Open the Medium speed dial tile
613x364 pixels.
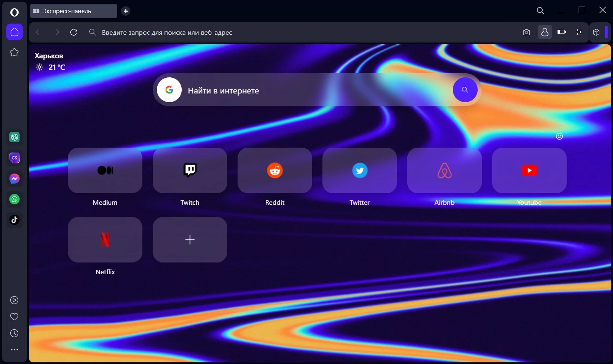pos(105,170)
